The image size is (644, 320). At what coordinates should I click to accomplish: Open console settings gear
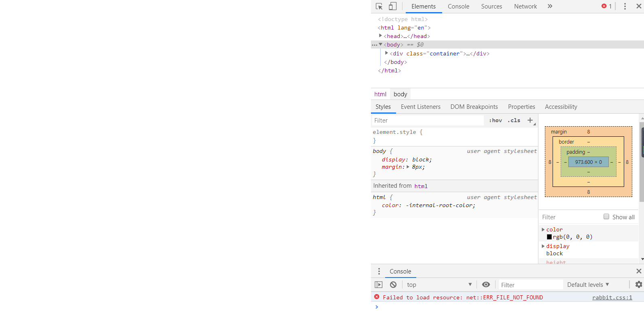(x=638, y=285)
